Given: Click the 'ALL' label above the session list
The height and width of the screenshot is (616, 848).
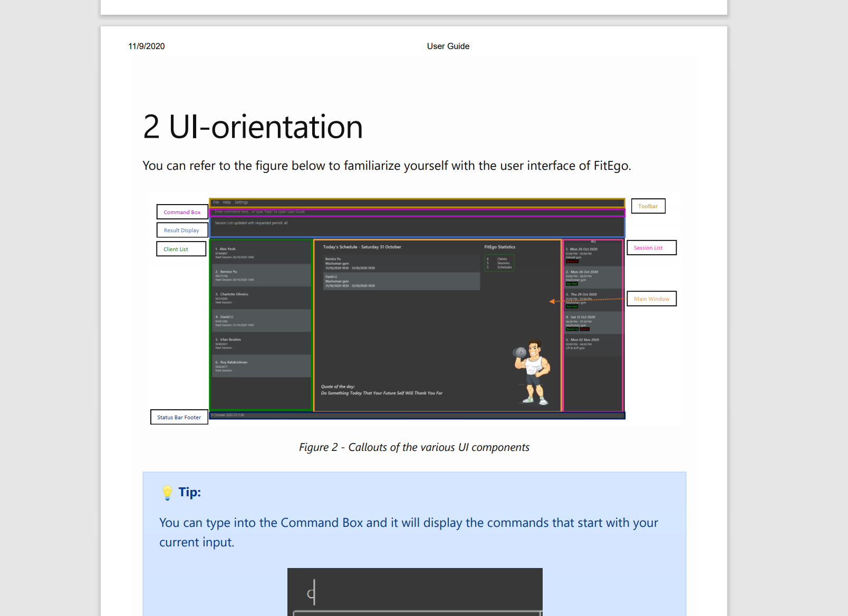Looking at the screenshot, I should click(x=593, y=242).
